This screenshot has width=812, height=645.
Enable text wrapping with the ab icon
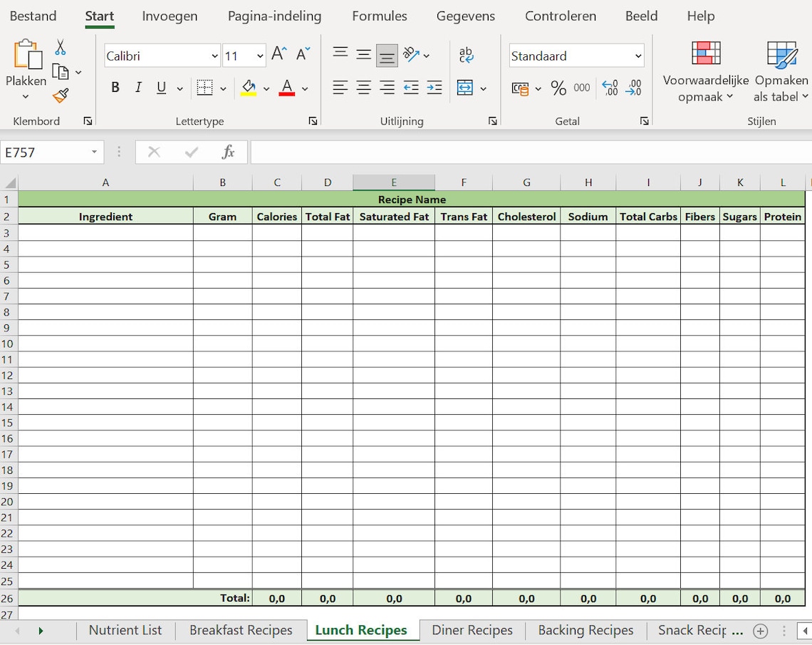pos(465,55)
